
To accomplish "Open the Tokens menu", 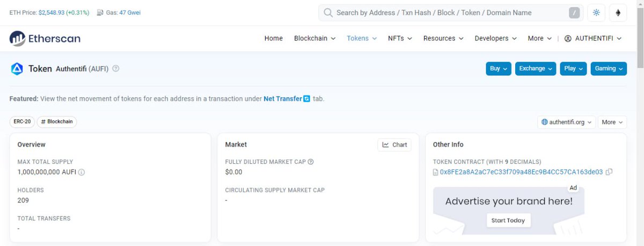I will coord(362,39).
